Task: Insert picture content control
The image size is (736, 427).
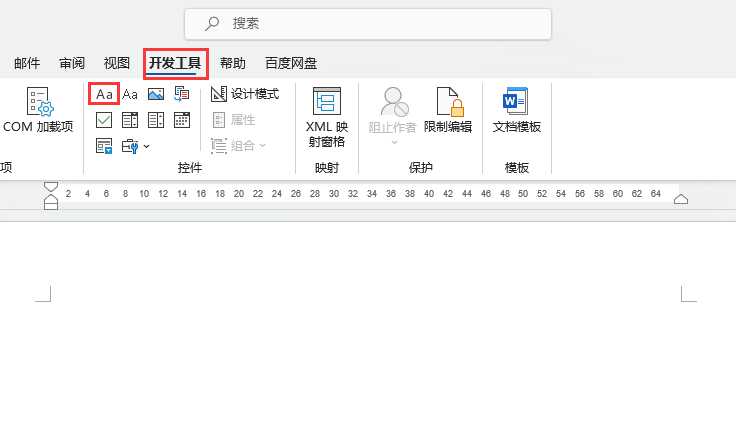Action: pyautogui.click(x=156, y=94)
